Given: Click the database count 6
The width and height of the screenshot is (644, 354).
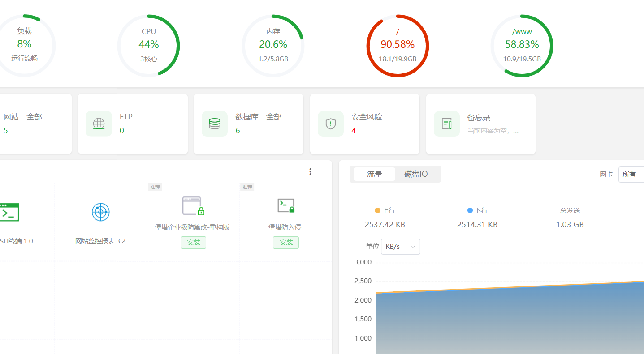Looking at the screenshot, I should [x=238, y=131].
